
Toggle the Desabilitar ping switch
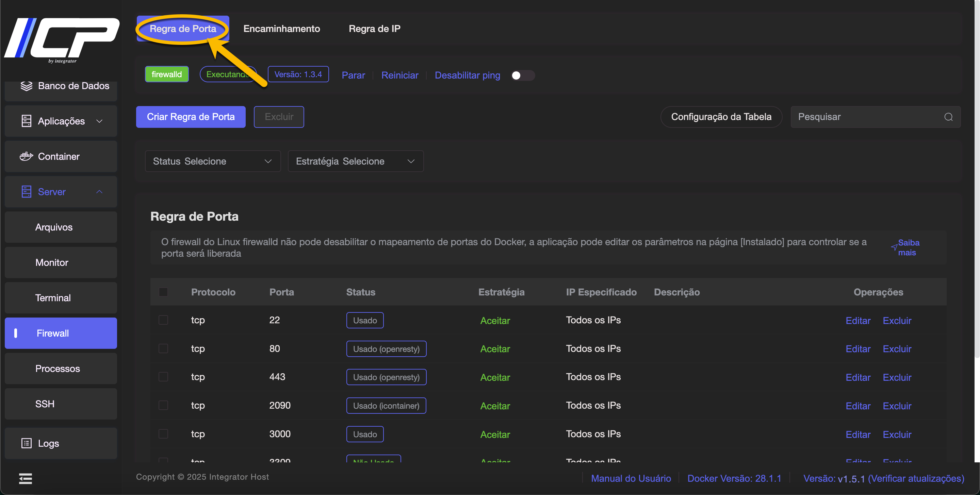pos(522,75)
